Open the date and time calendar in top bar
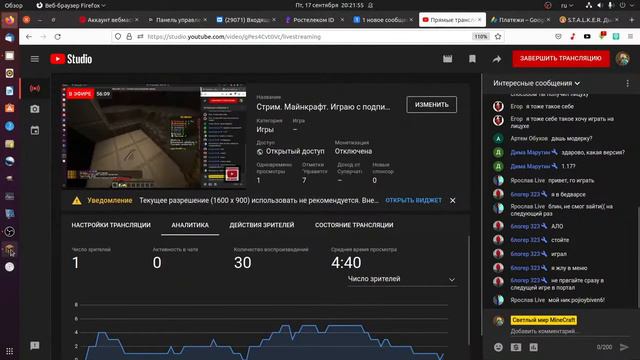Screen dimensions: 640x360 [329, 5]
